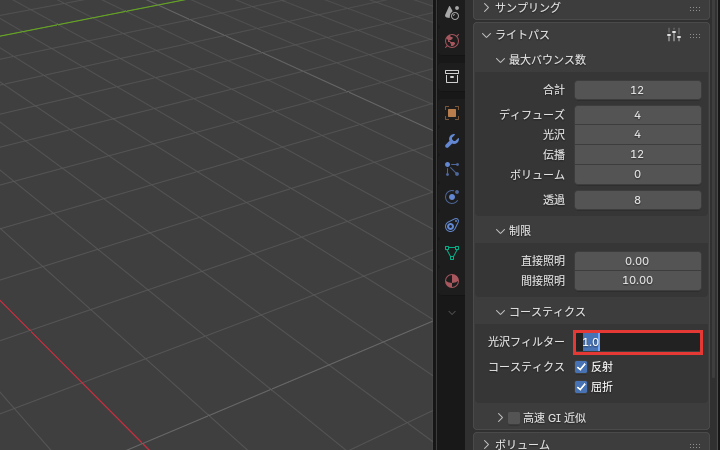720x450 pixels.
Task: Click the 透過 bounces field showing 8
Action: coord(637,200)
